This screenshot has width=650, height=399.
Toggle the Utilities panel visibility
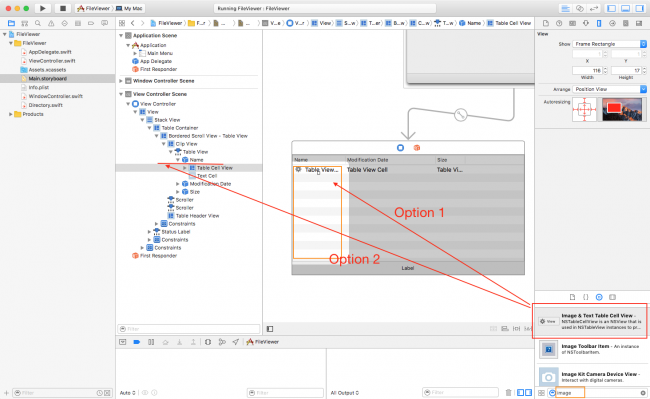(x=640, y=8)
